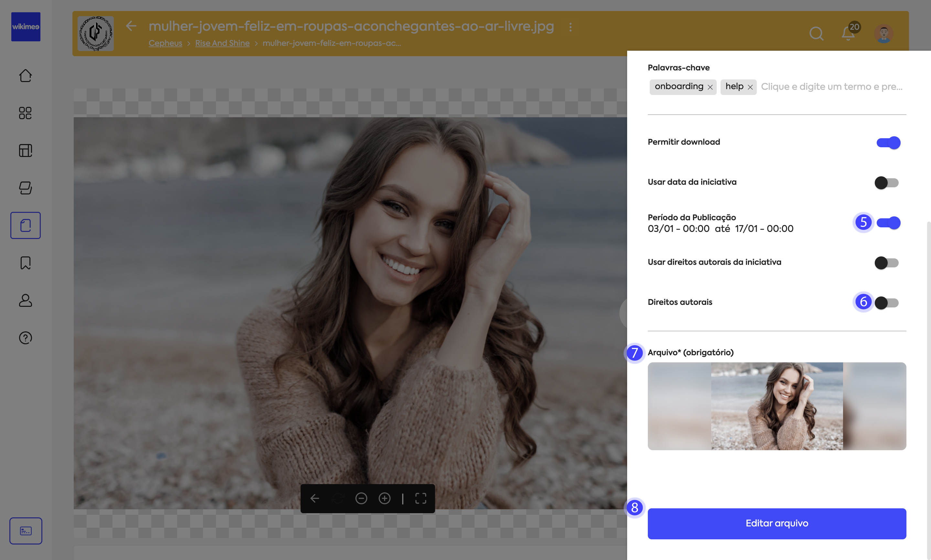This screenshot has width=931, height=560.
Task: Open the apps grid icon in sidebar
Action: (25, 113)
